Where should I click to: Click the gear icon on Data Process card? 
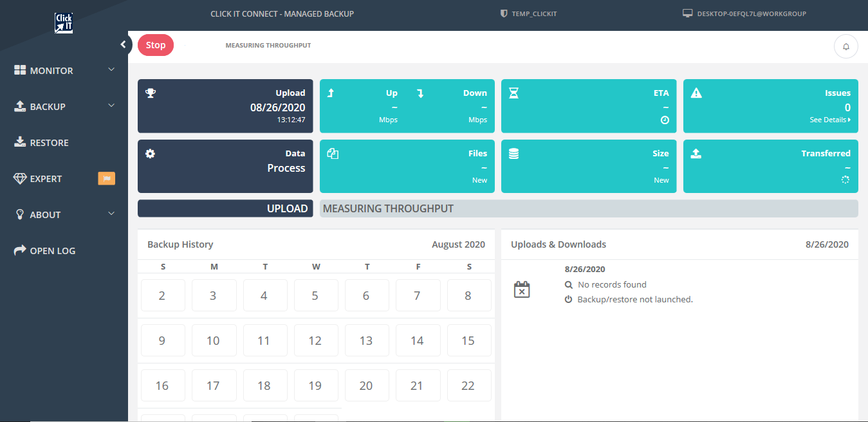pos(151,154)
